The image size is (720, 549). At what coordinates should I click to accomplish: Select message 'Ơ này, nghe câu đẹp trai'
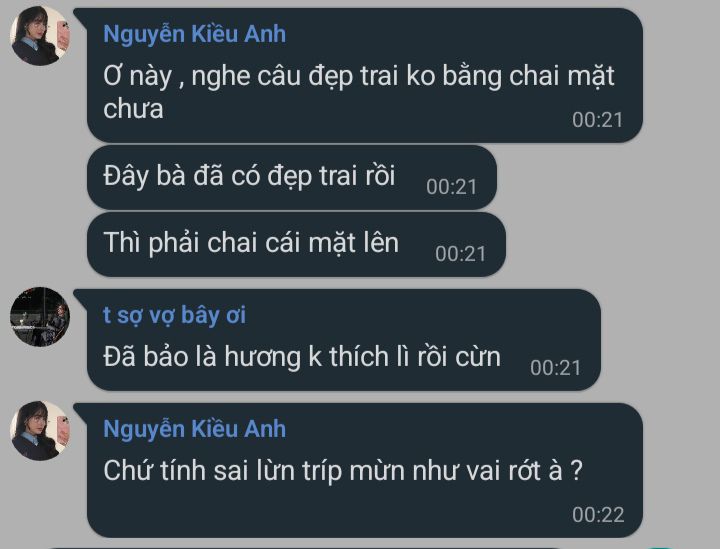pyautogui.click(x=365, y=75)
